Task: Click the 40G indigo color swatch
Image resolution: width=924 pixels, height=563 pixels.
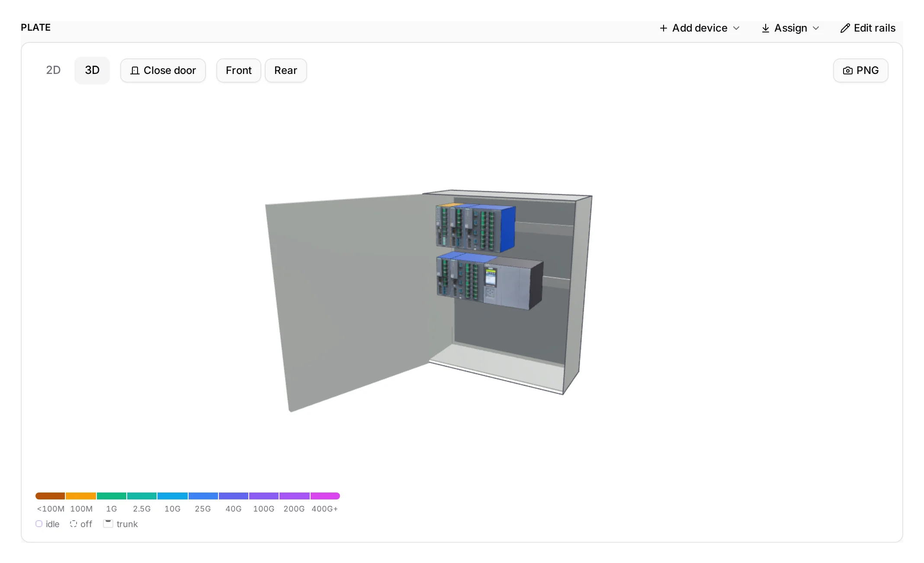Action: point(234,496)
